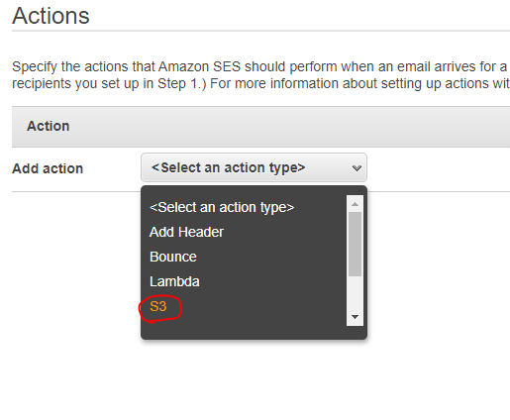The width and height of the screenshot is (510, 420).
Task: Click empty dark area below S3 in list
Action: click(245, 329)
